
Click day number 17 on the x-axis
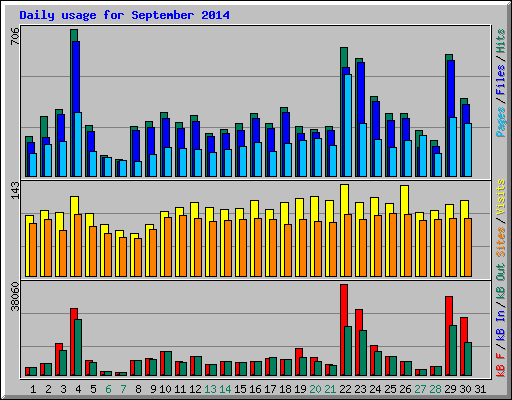tap(270, 389)
